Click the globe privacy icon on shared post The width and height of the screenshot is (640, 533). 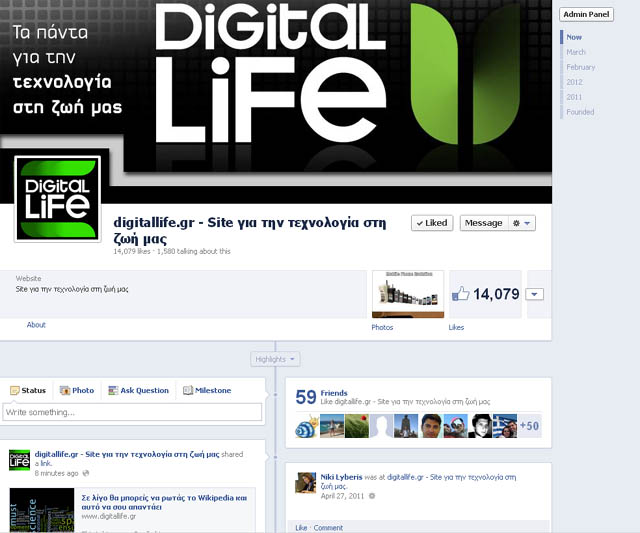[x=86, y=473]
